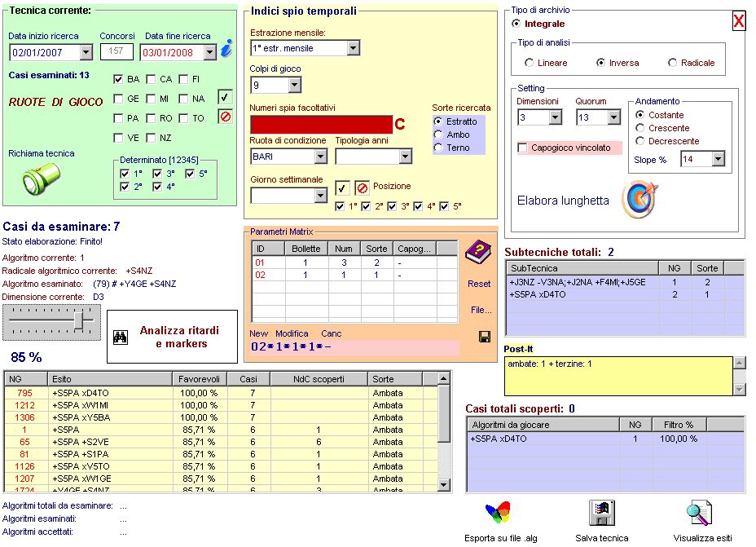Screen dimensions: 756x547
Task: Click the magnifier icon above Visualizza esiti
Action: (699, 513)
